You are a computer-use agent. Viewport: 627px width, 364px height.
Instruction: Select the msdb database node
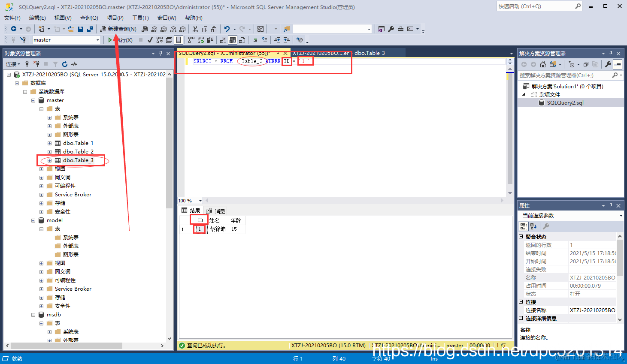coord(54,315)
